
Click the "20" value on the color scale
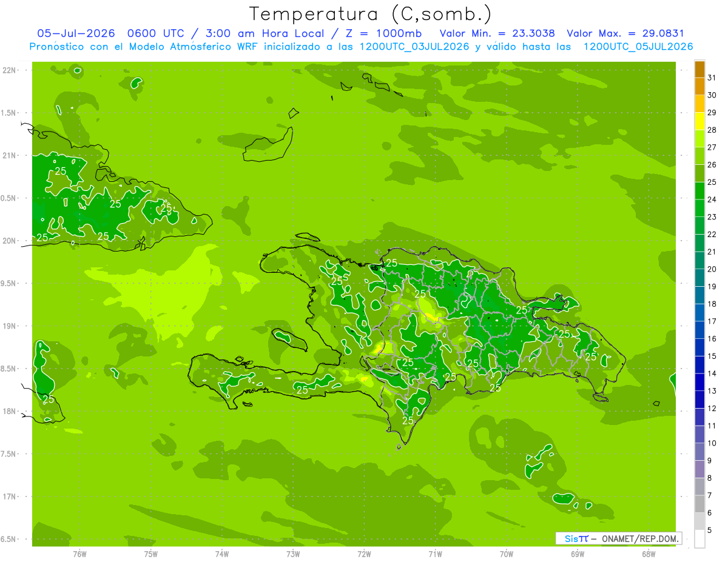(x=712, y=269)
